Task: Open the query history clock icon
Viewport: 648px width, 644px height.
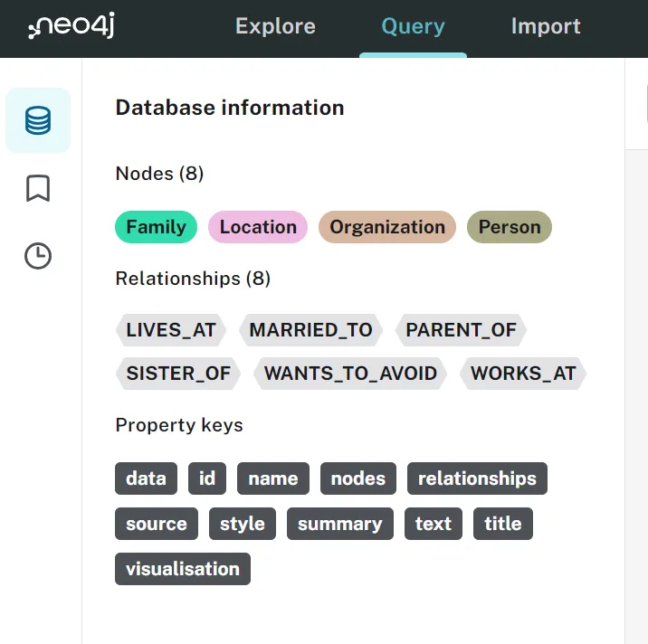Action: click(x=38, y=256)
